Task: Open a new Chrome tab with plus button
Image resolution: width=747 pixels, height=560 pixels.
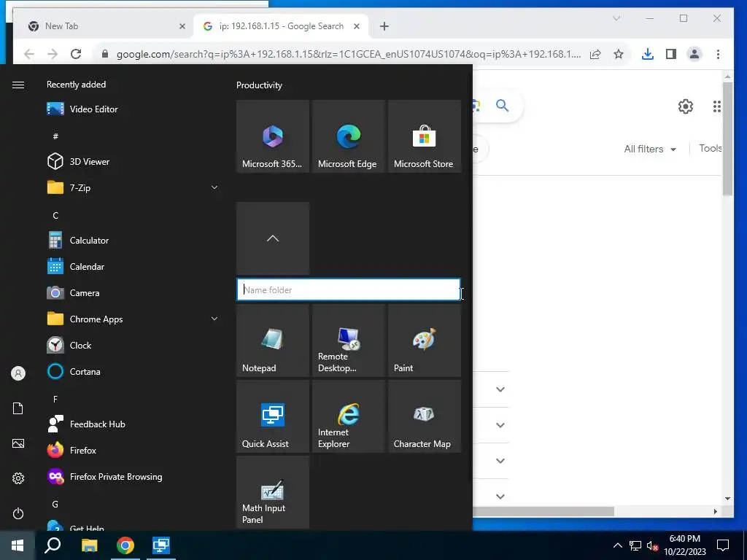Action: pyautogui.click(x=384, y=26)
